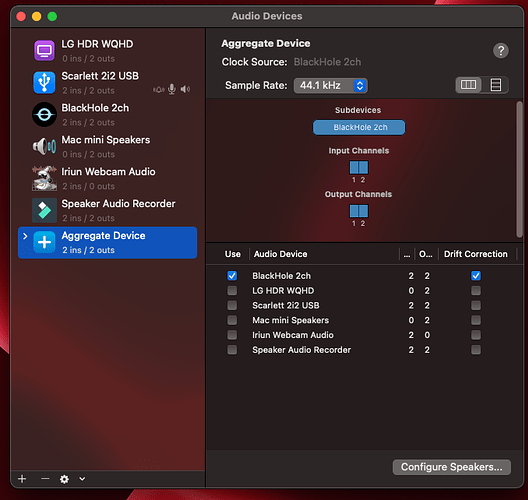Click the Scarlett 2i2 USB device icon

click(44, 82)
